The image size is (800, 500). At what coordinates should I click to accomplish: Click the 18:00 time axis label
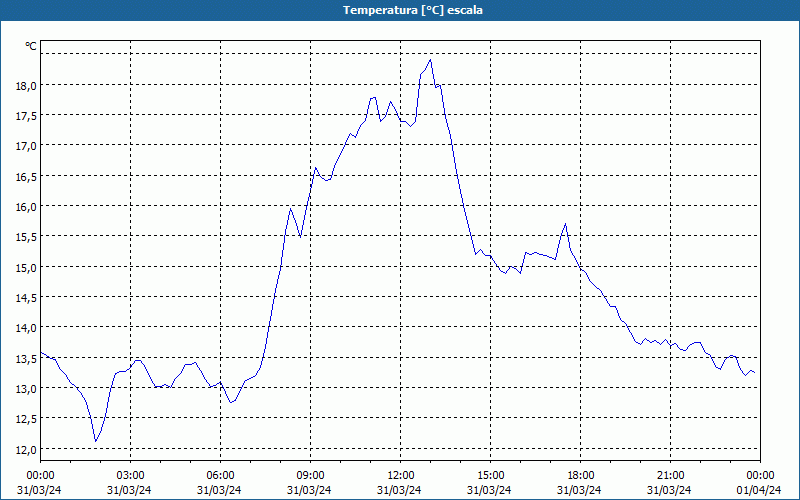(580, 476)
